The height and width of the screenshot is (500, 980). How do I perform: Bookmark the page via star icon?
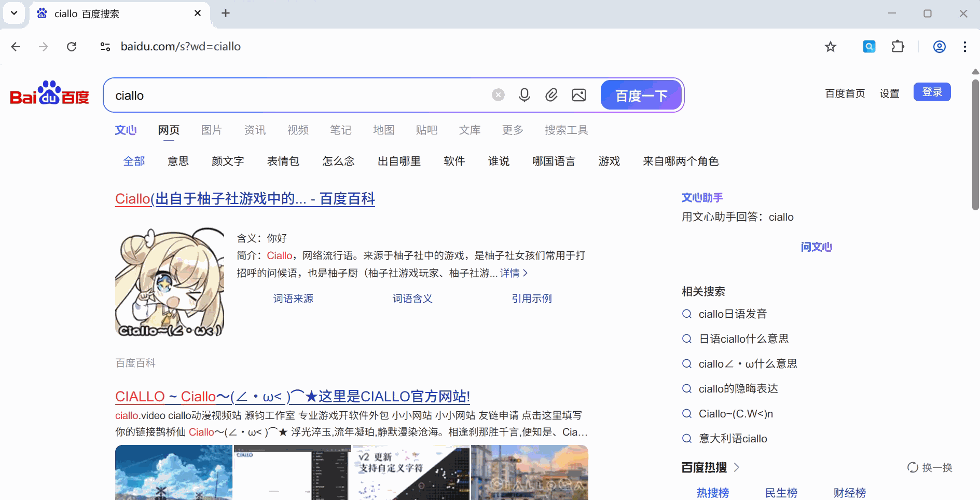pyautogui.click(x=831, y=46)
